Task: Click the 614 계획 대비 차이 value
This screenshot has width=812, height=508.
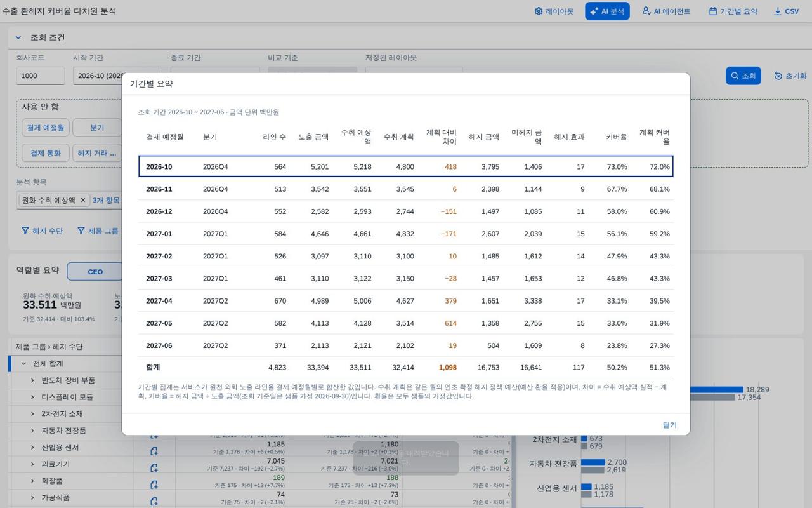Action: (x=450, y=323)
